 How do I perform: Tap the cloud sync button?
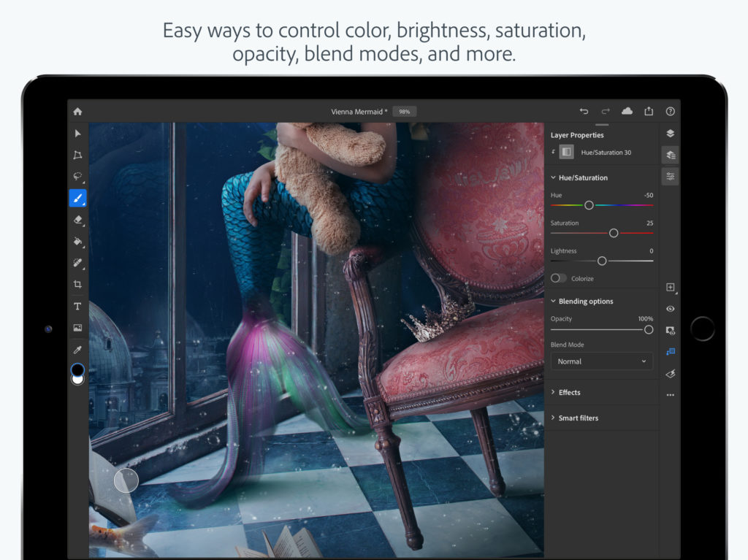[x=627, y=111]
